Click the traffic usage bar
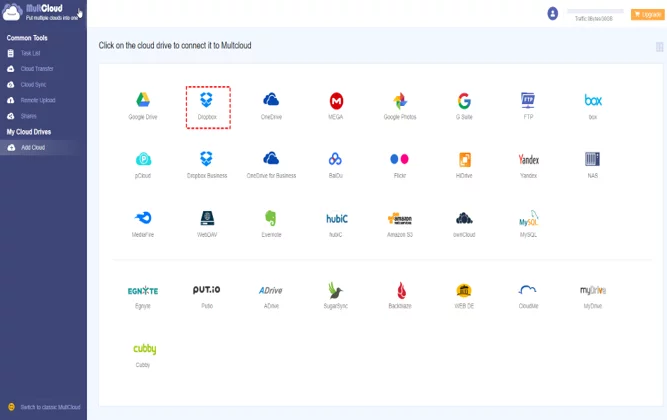The image size is (667, 420). pyautogui.click(x=595, y=11)
